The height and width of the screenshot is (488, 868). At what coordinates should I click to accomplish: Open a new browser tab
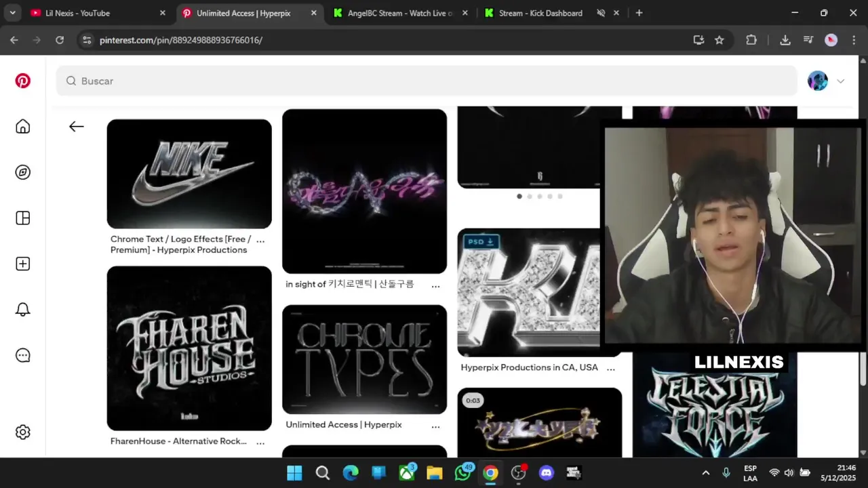pos(639,13)
